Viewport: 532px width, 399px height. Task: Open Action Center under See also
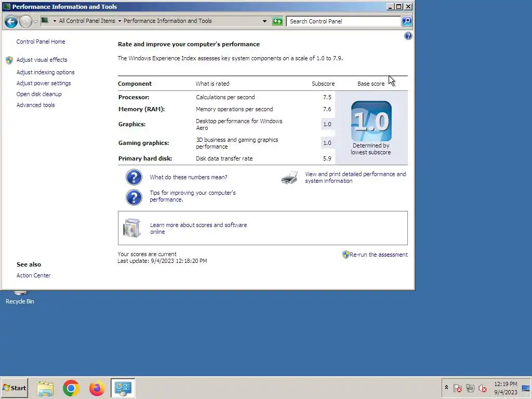pos(34,275)
